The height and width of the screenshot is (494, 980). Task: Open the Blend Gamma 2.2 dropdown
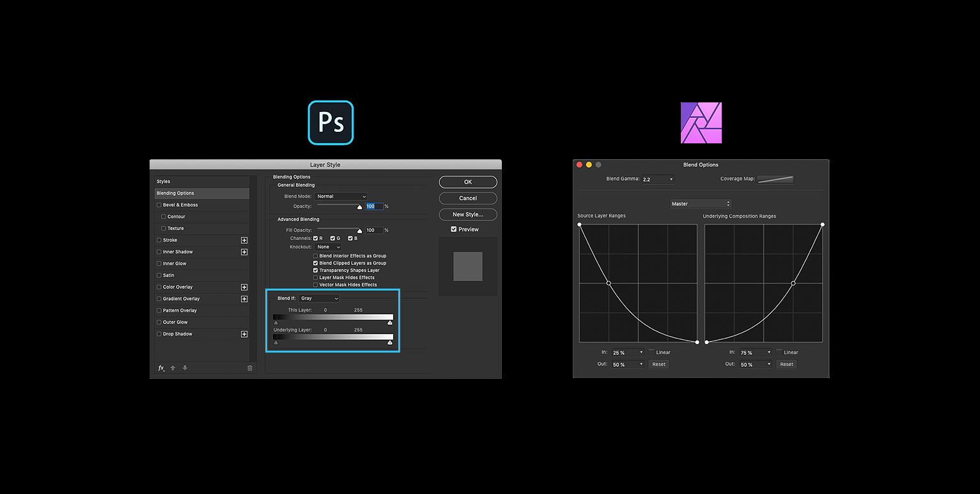click(658, 180)
